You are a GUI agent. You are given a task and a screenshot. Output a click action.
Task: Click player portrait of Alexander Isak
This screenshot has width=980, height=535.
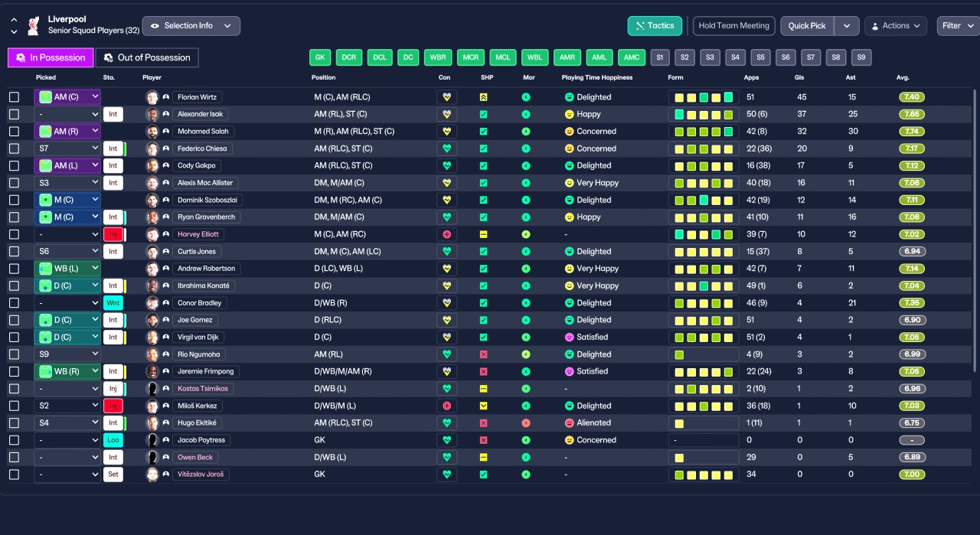pos(152,114)
